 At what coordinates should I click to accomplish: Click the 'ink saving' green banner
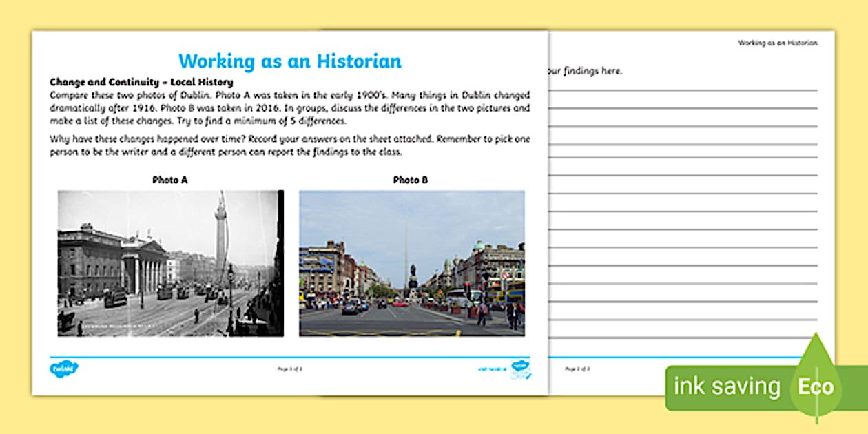coord(726,387)
